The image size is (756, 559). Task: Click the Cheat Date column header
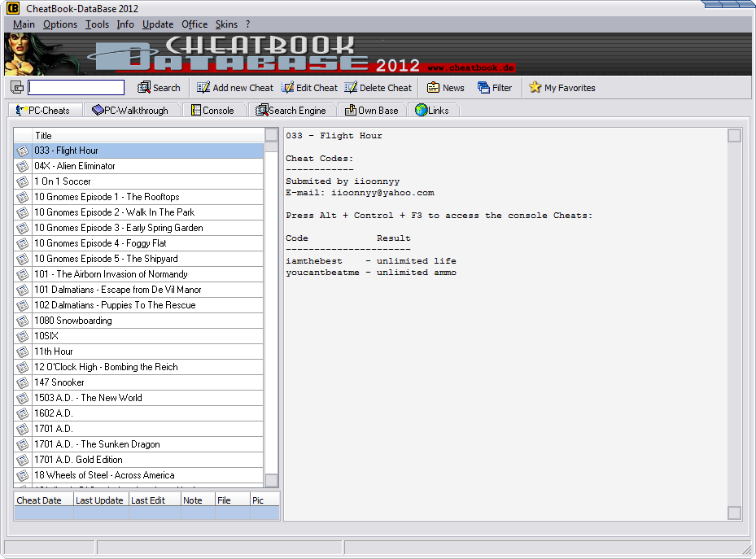pyautogui.click(x=44, y=500)
